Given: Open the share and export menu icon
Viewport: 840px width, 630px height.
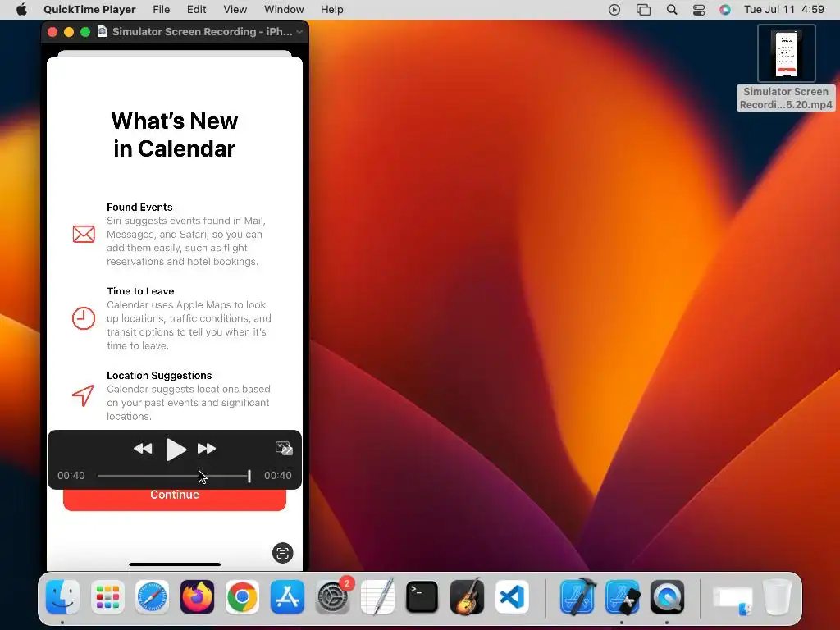Looking at the screenshot, I should (283, 448).
